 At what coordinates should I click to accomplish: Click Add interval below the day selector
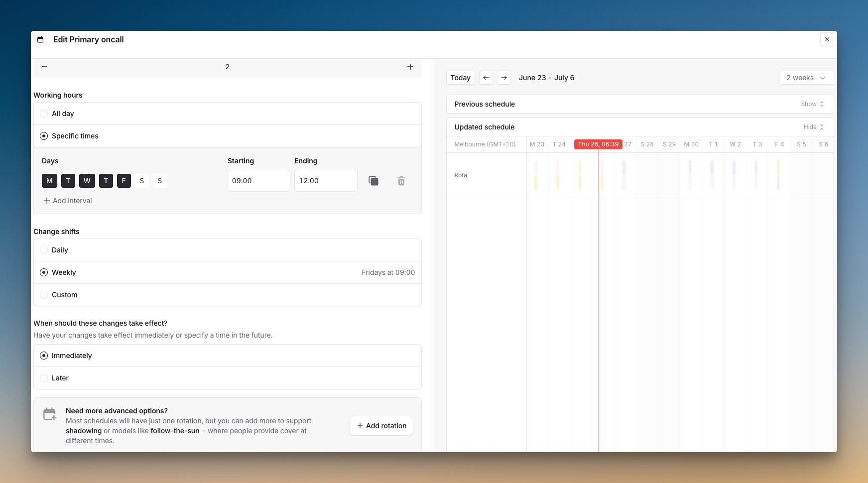point(68,201)
